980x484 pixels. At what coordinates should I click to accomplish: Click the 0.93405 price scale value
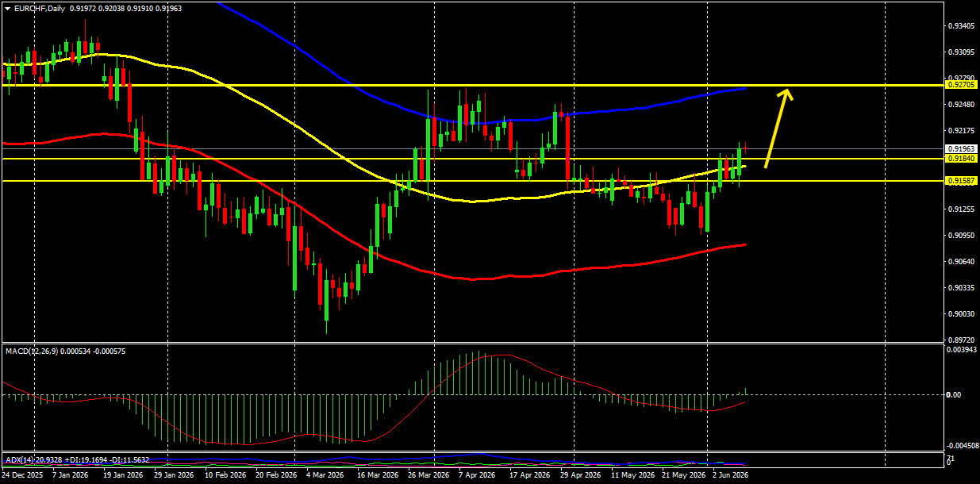[x=960, y=26]
